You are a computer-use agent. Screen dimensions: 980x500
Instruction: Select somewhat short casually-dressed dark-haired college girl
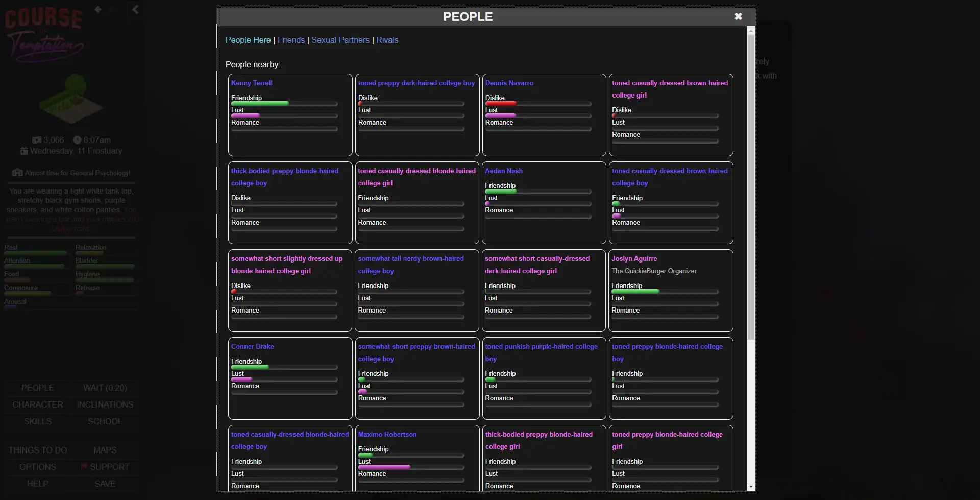pos(537,265)
